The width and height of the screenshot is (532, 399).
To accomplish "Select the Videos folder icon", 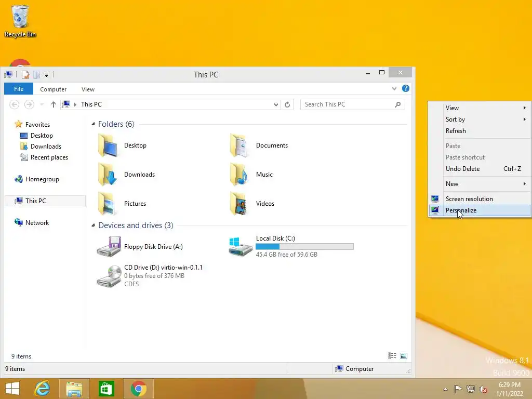I will click(240, 204).
